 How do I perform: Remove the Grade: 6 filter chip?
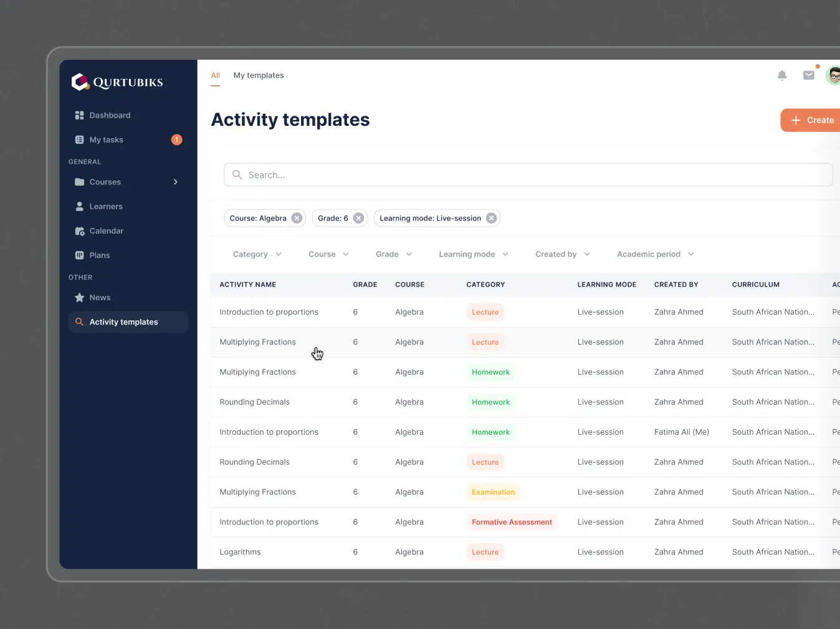pyautogui.click(x=358, y=218)
